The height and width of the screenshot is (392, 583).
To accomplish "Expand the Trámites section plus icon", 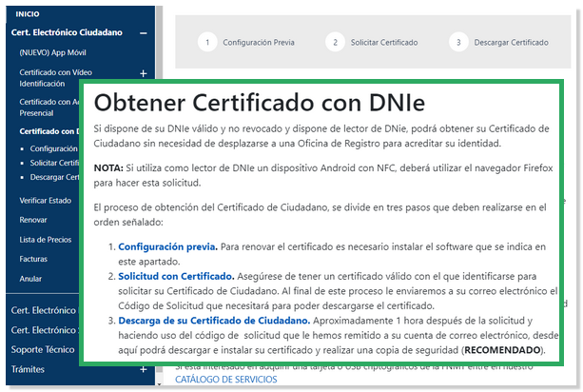I will 143,369.
